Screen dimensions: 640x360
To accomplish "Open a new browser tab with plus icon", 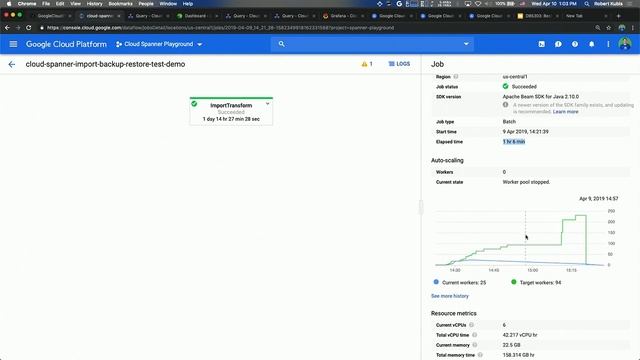I will tap(618, 16).
